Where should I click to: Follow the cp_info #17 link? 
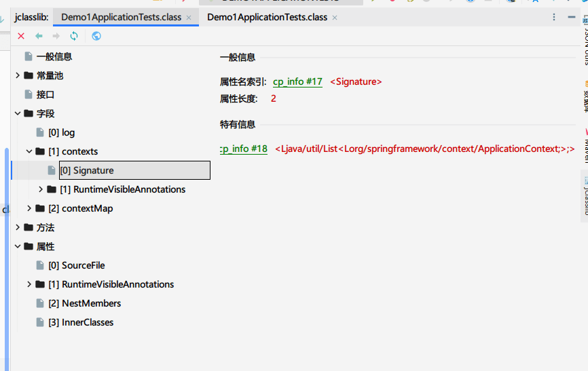297,81
